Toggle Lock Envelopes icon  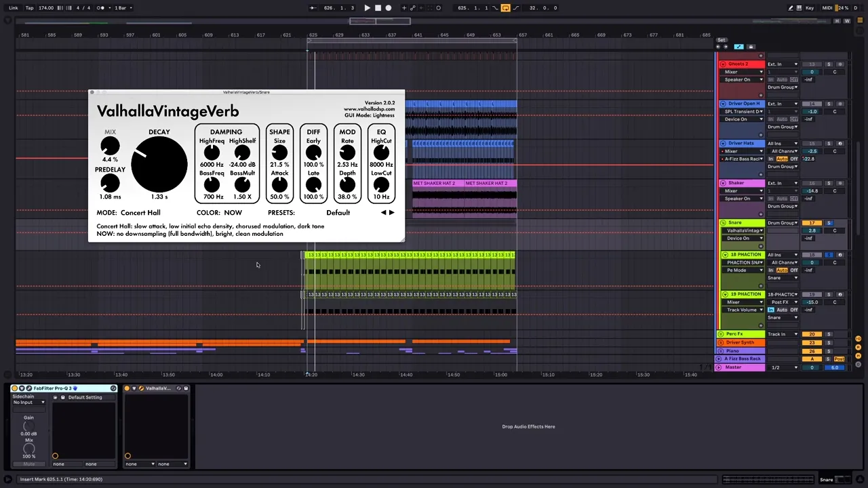click(x=751, y=47)
